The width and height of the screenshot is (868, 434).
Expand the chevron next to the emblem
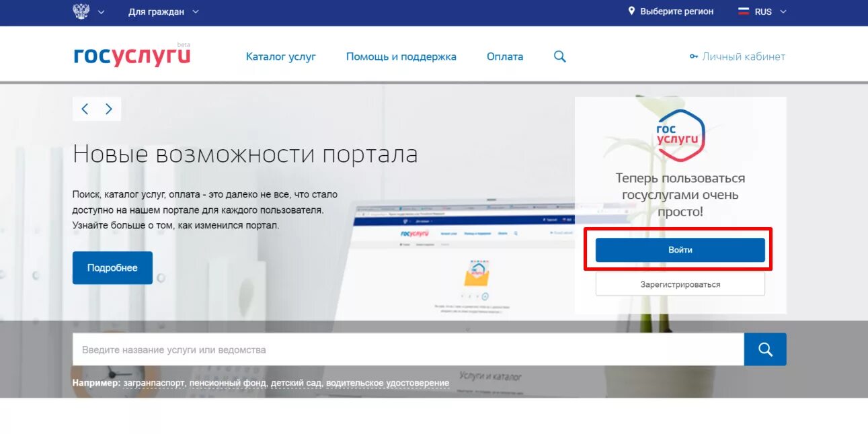tap(102, 12)
